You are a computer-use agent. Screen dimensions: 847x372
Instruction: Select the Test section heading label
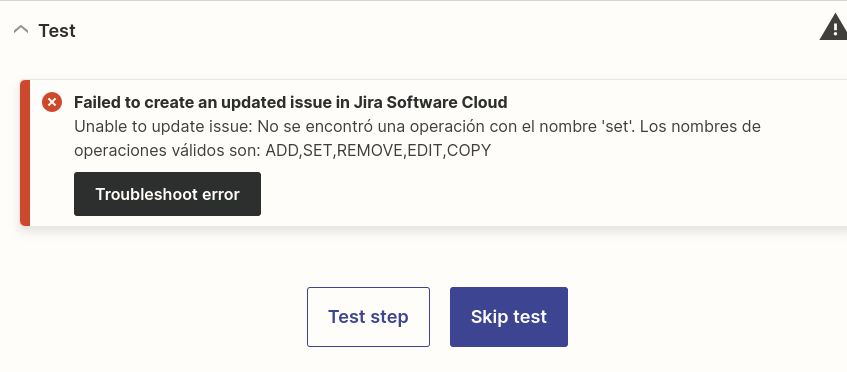pos(57,31)
